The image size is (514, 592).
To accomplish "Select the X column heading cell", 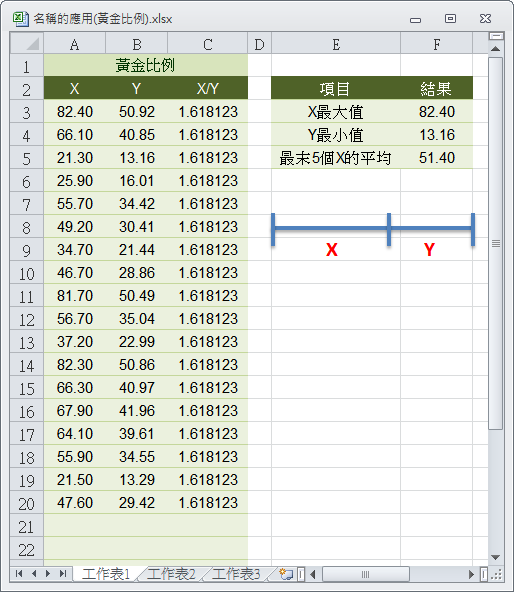I will tap(74, 88).
